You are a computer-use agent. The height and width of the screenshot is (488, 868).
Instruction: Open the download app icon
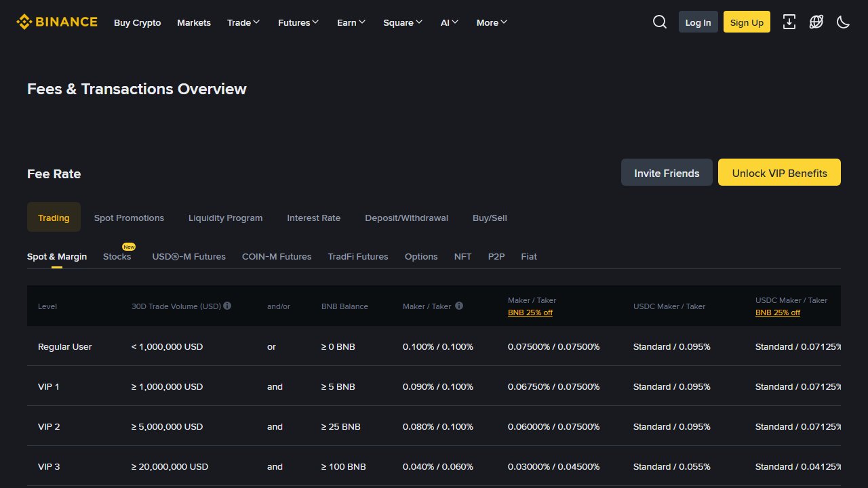coord(789,22)
